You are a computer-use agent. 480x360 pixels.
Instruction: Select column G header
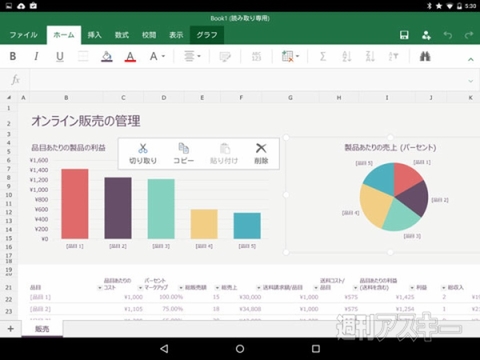pyautogui.click(x=290, y=98)
